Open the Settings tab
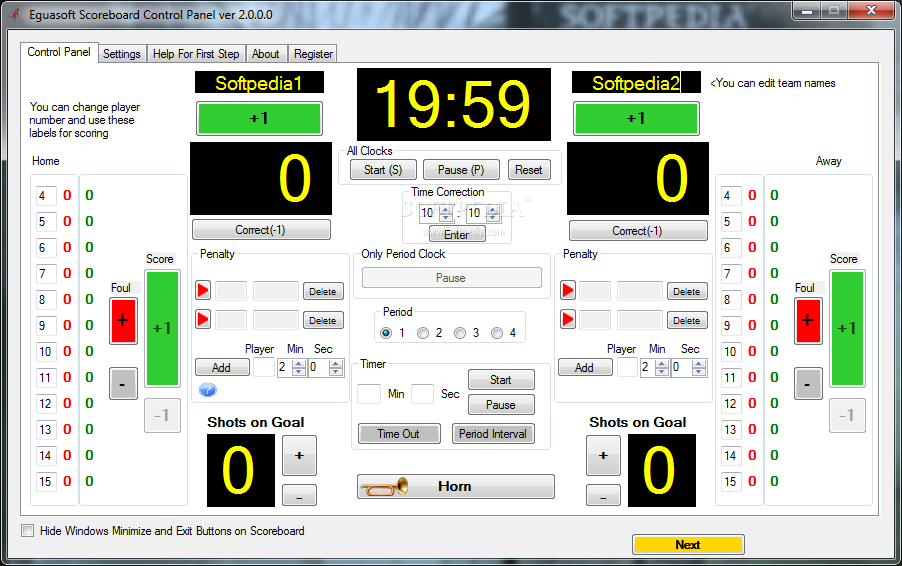The image size is (902, 566). tap(121, 53)
